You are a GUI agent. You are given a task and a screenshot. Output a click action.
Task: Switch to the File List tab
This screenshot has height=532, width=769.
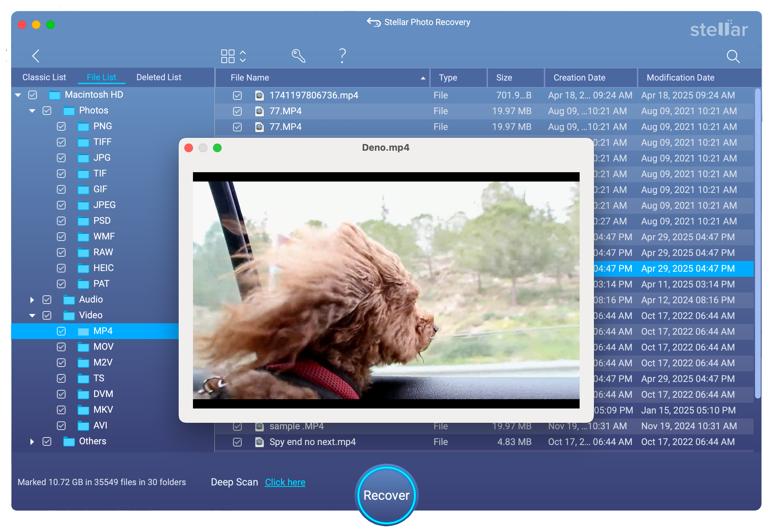pos(101,77)
